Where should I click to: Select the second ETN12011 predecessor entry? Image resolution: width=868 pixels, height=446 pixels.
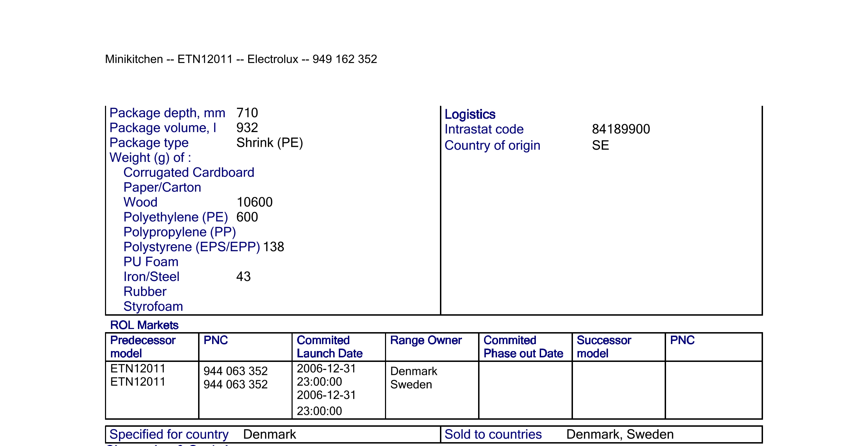coord(138,382)
